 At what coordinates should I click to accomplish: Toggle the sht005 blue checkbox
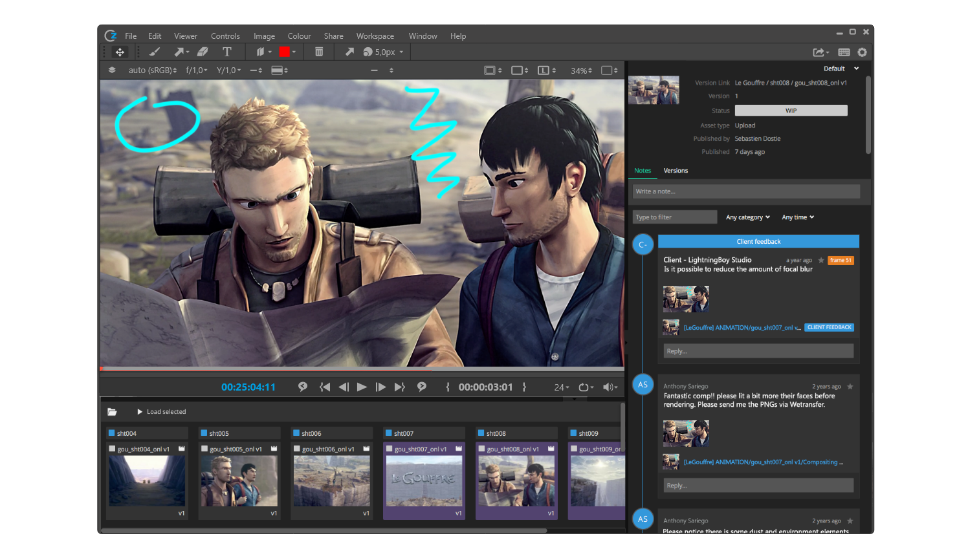pos(204,433)
